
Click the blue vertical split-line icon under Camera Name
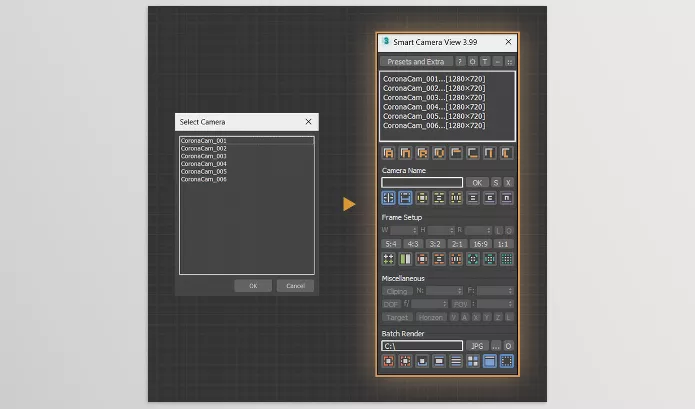(388, 198)
